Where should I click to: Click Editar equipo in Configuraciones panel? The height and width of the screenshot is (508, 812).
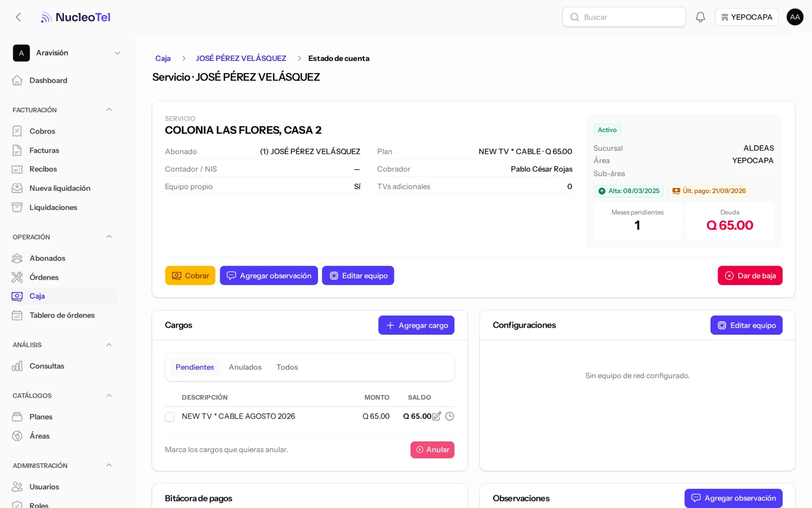[x=747, y=325]
